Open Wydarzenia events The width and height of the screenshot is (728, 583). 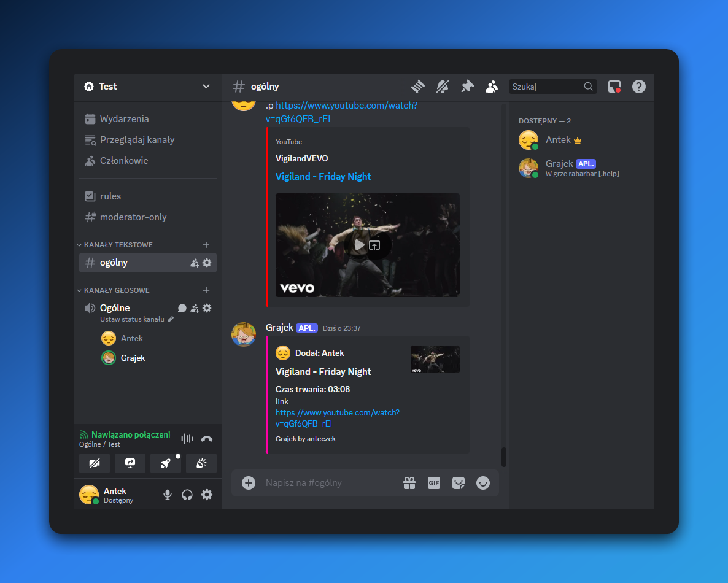148,119
